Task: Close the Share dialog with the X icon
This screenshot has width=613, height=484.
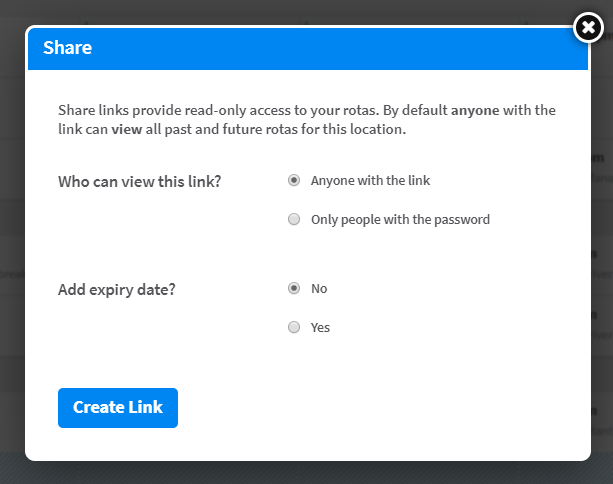Action: 588,27
